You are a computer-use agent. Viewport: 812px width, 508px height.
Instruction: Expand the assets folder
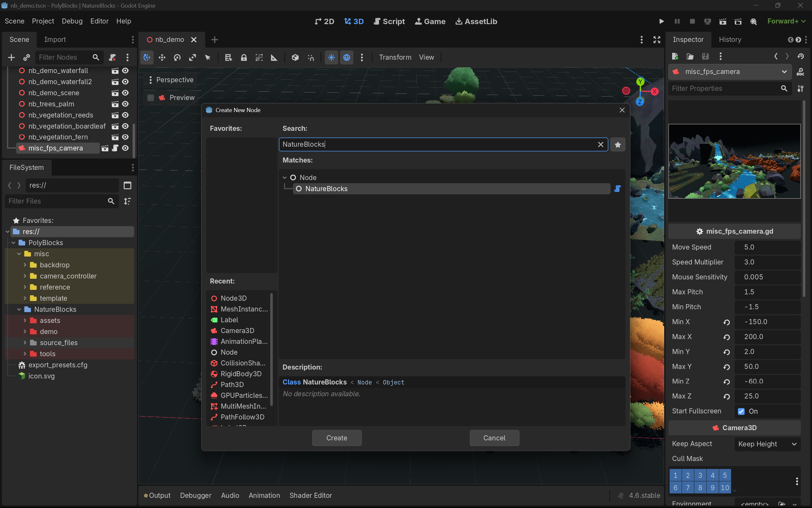25,321
